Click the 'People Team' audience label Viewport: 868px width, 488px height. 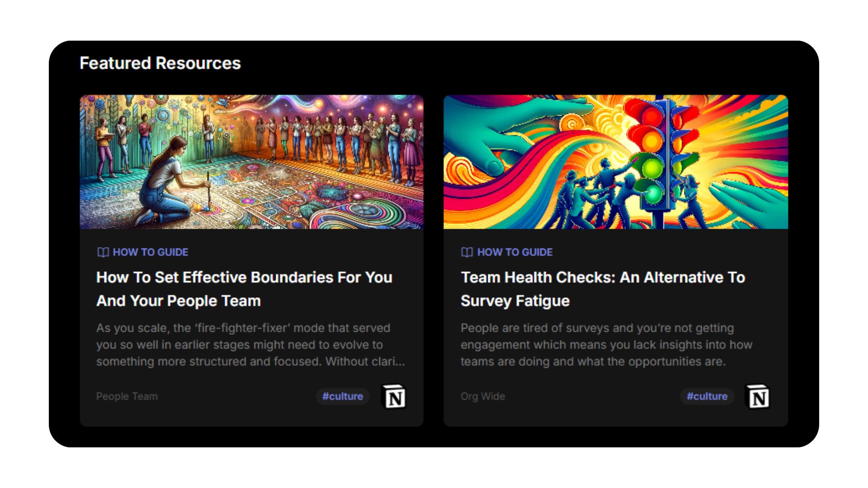(x=127, y=396)
